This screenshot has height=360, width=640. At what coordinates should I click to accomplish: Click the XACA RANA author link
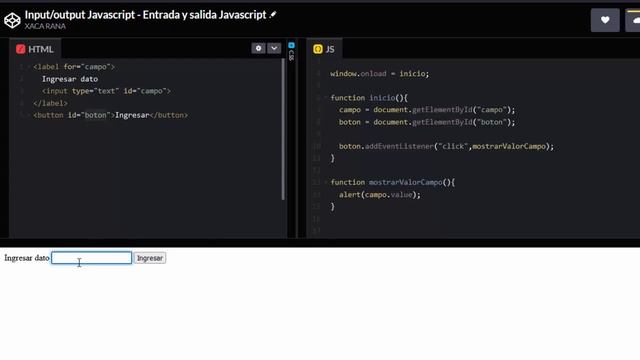click(x=45, y=26)
